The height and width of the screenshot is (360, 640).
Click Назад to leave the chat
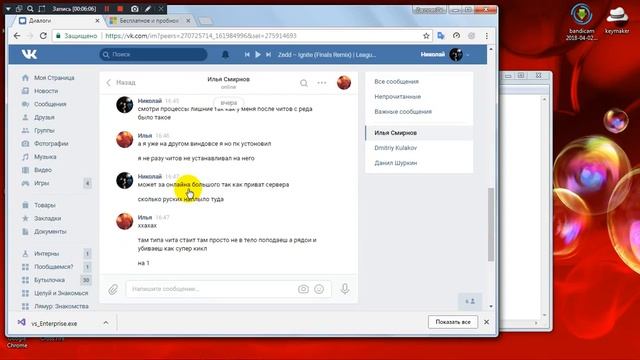[x=120, y=82]
